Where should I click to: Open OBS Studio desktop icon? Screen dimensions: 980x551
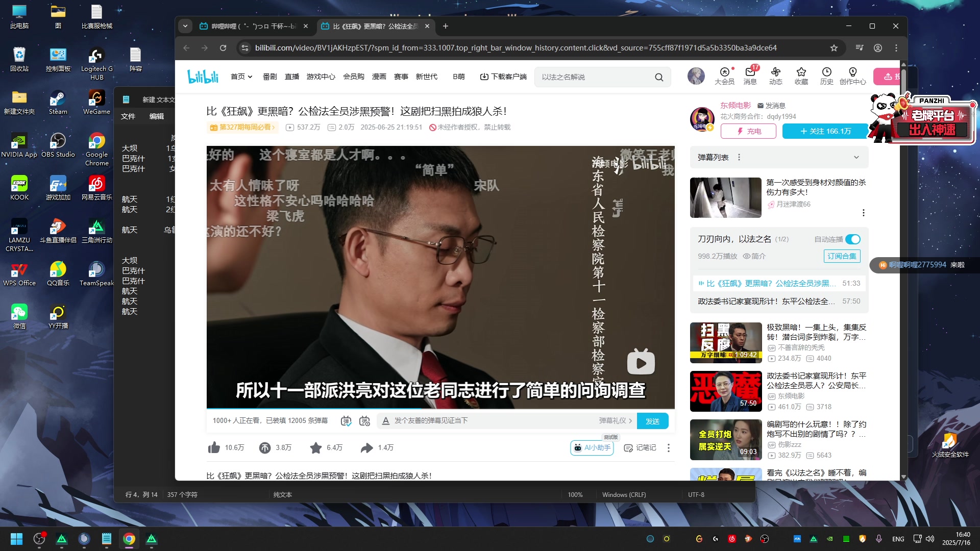tap(58, 145)
